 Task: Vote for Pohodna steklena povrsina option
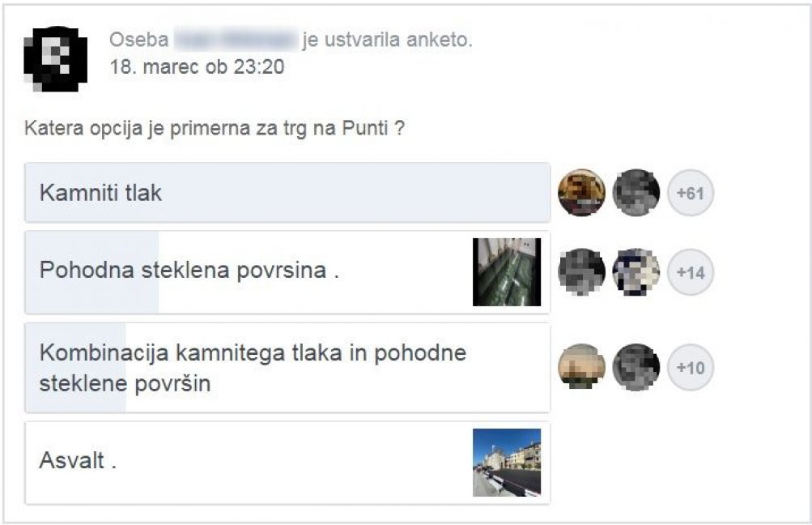[x=287, y=272]
